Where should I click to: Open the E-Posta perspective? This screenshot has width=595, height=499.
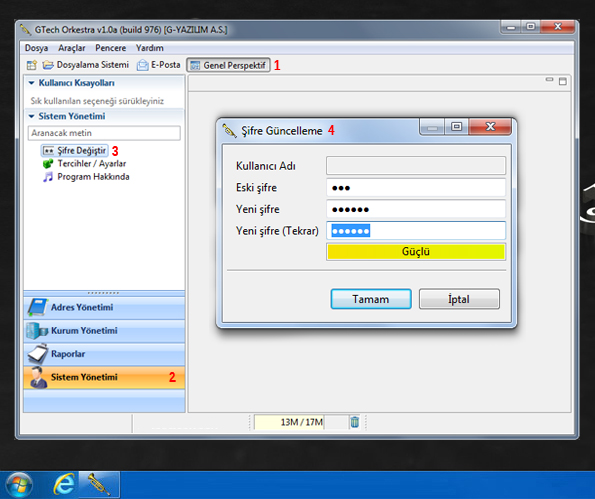point(159,65)
